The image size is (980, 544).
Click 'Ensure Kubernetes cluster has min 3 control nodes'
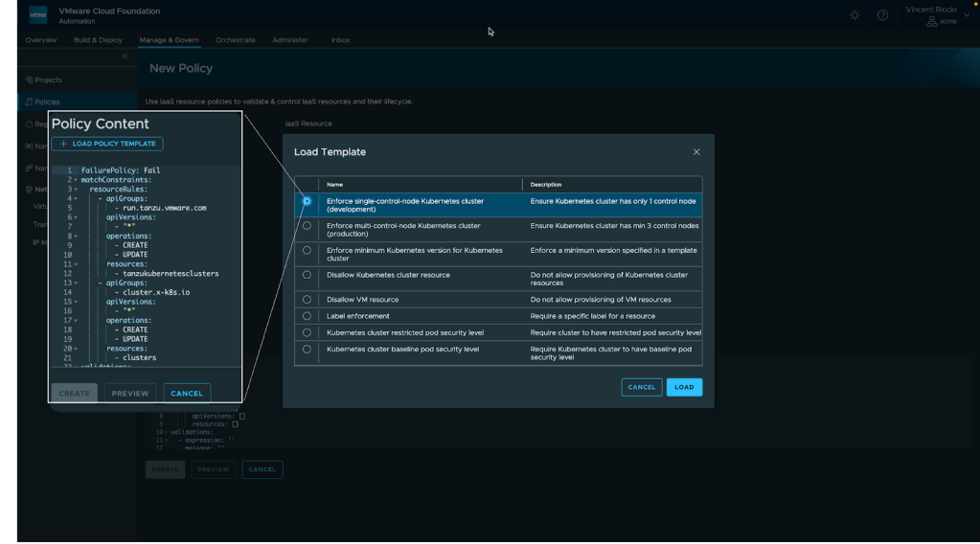click(x=614, y=225)
